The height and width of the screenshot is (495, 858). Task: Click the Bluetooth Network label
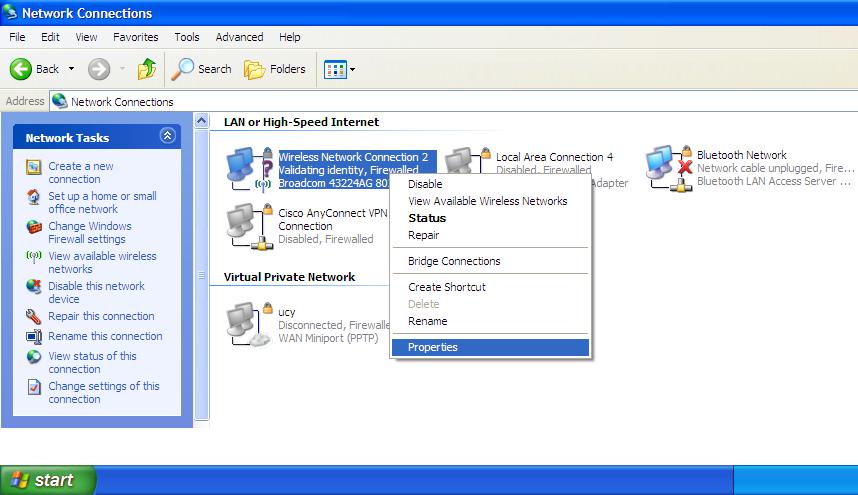[741, 155]
